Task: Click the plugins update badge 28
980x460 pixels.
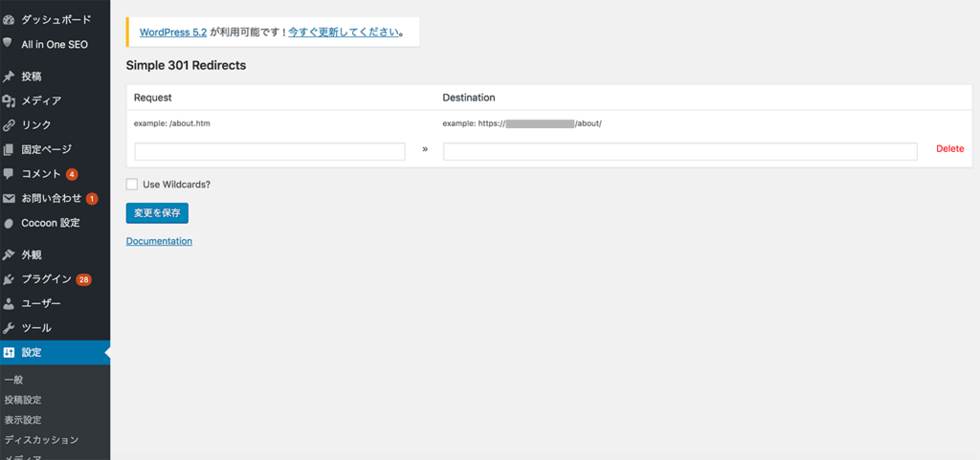Action: [84, 279]
